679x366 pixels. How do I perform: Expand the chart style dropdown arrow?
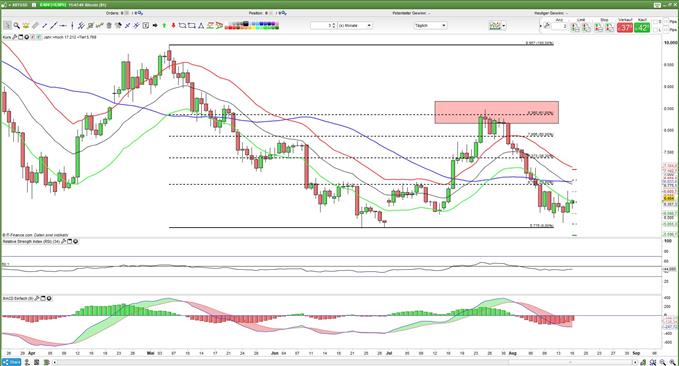[x=504, y=26]
